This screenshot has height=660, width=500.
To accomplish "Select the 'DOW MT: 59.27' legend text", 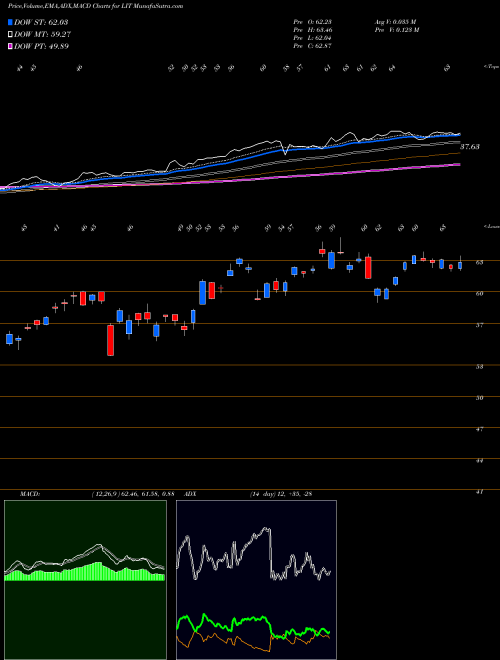I will coord(42,34).
